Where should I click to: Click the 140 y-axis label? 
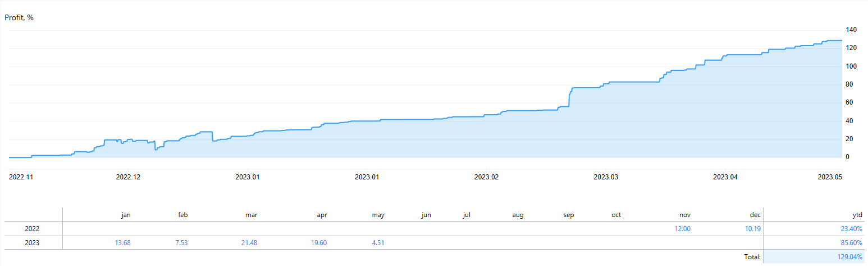tap(851, 30)
